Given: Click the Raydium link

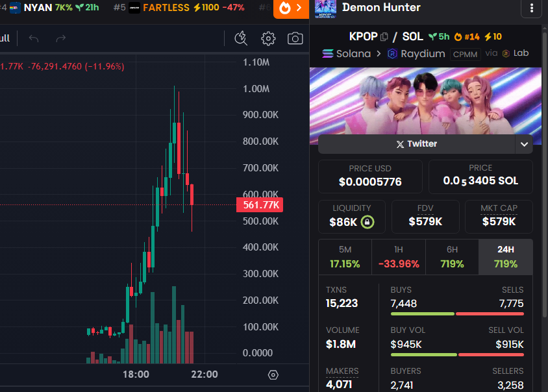Looking at the screenshot, I should tap(416, 53).
